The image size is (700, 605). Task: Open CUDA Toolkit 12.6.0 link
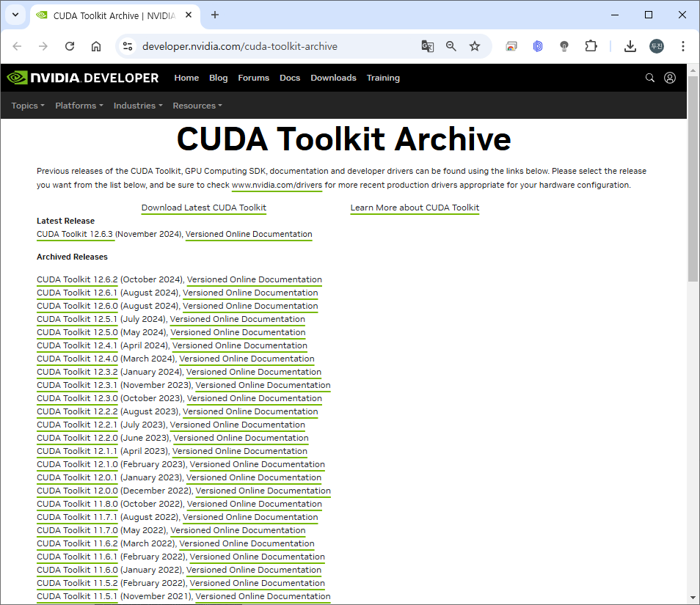(x=77, y=306)
